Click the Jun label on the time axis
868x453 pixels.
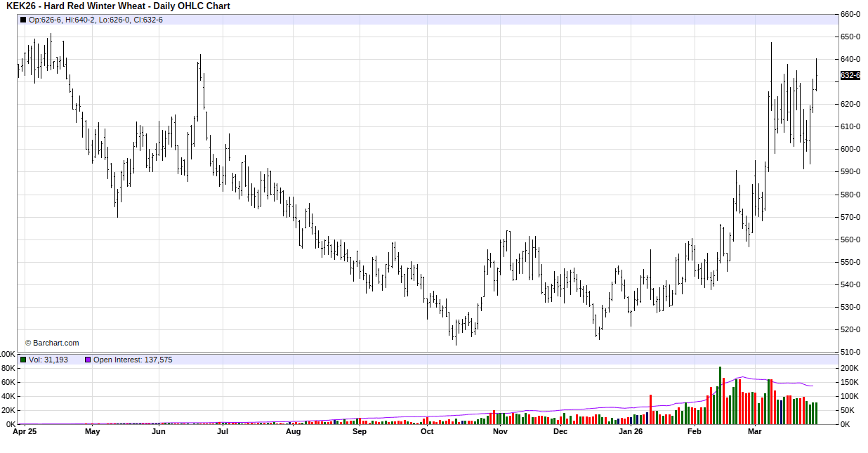click(159, 431)
